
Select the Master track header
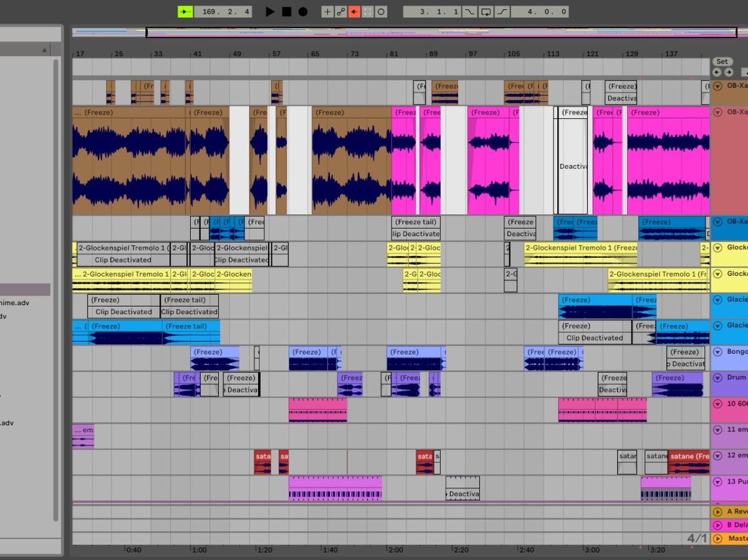coord(737,538)
